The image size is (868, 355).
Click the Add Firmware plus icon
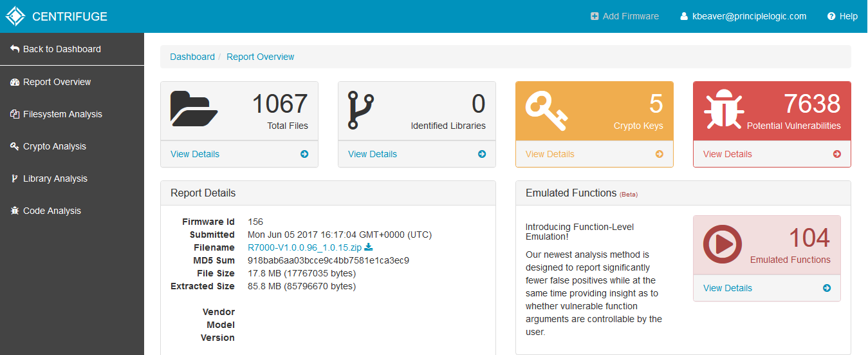pyautogui.click(x=595, y=16)
